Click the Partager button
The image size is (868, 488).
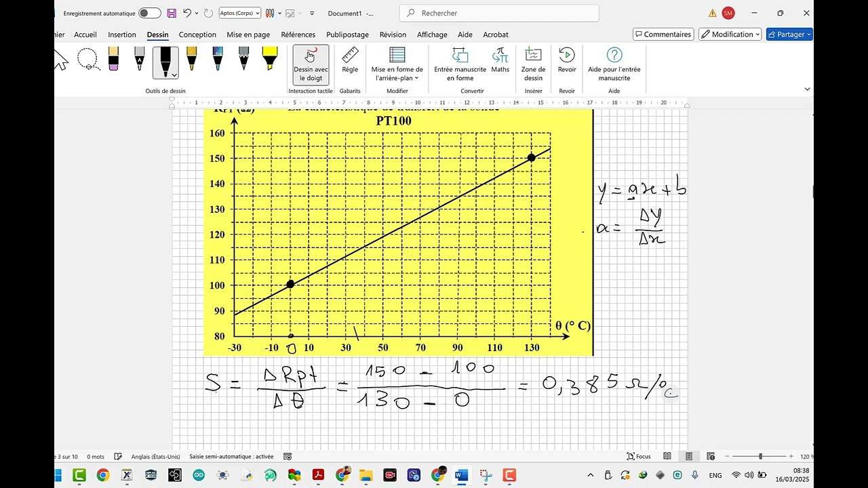(x=789, y=35)
